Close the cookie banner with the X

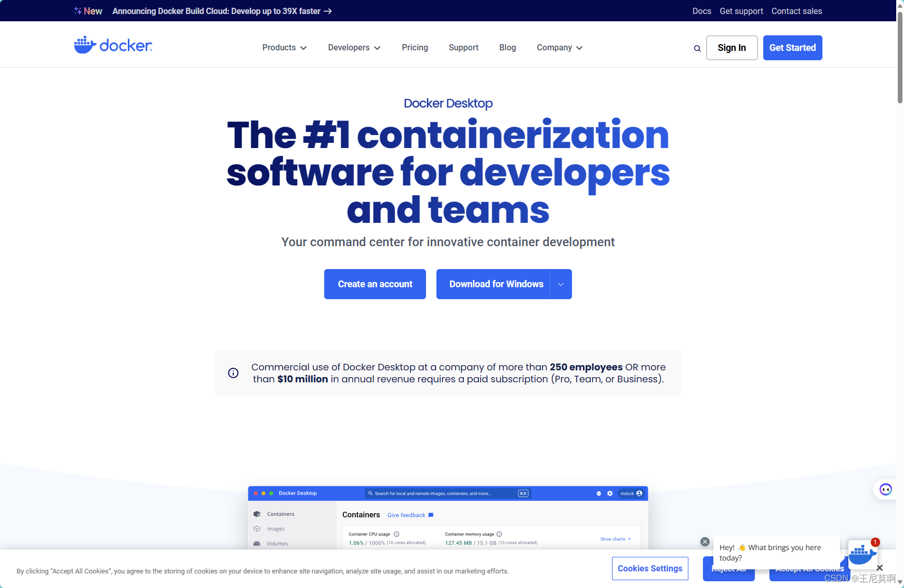point(880,568)
